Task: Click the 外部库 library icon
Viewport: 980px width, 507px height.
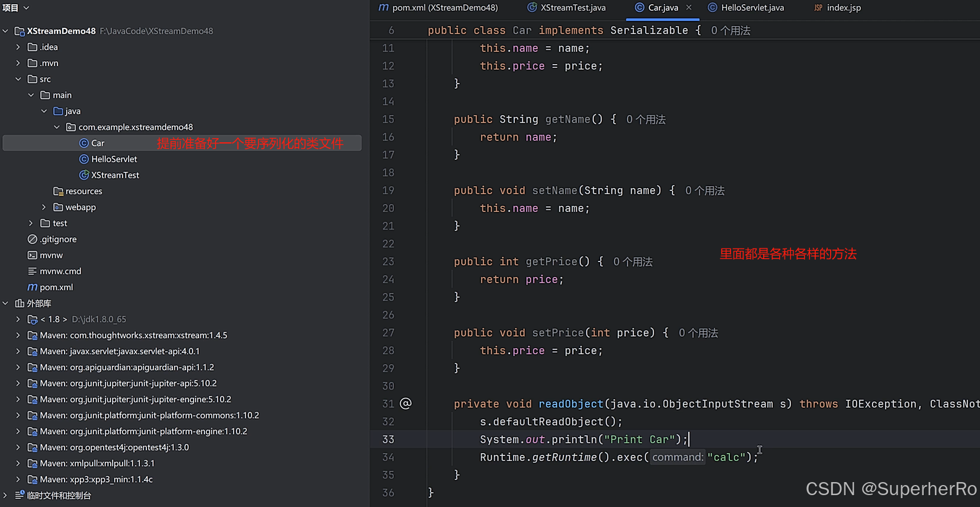Action: tap(20, 303)
